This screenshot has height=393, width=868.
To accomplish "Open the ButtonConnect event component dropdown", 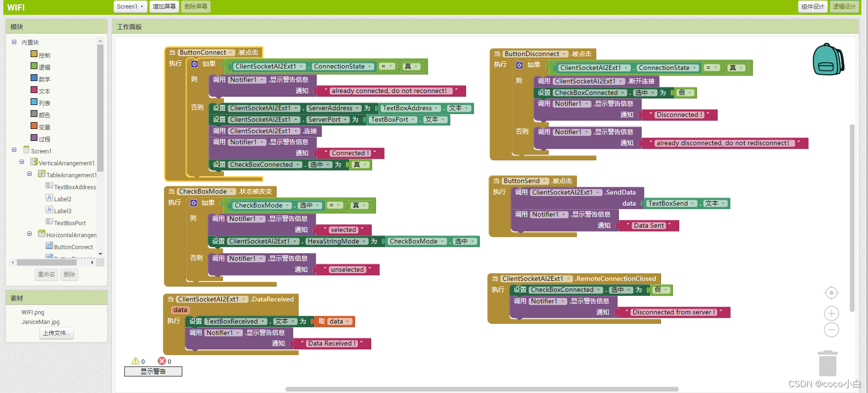I will [x=206, y=53].
